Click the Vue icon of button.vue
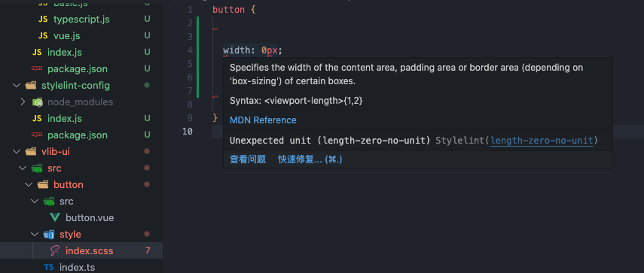This screenshot has height=273, width=644. point(55,217)
